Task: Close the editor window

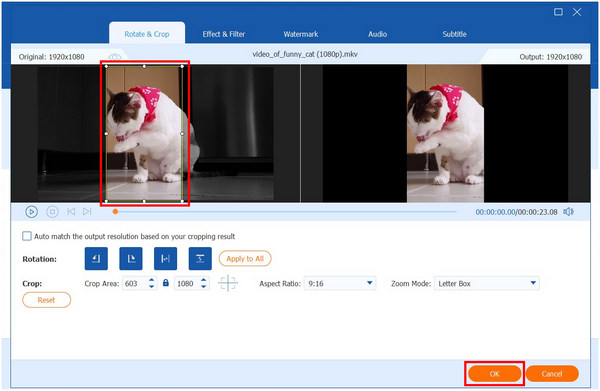Action: (577, 12)
